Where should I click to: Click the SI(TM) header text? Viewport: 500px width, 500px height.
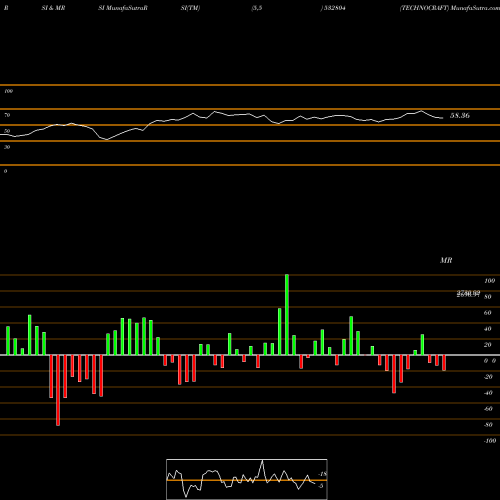coord(190,8)
